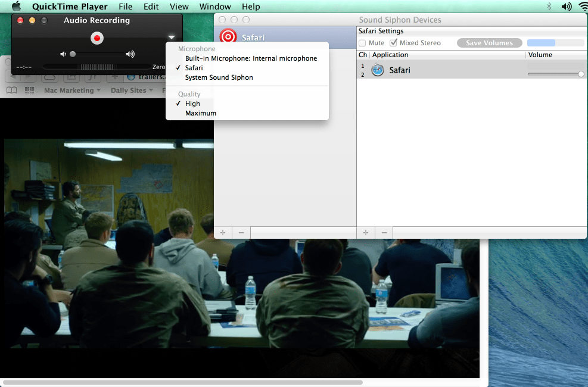Click the horizontal scrollbar at the bottom of Safari
The width and height of the screenshot is (588, 387).
click(183, 382)
